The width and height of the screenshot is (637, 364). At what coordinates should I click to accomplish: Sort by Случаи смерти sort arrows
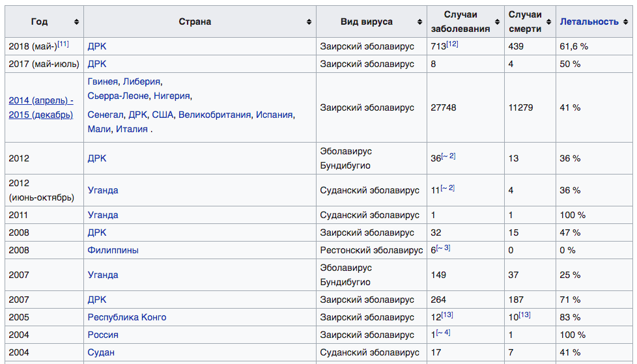click(x=549, y=22)
